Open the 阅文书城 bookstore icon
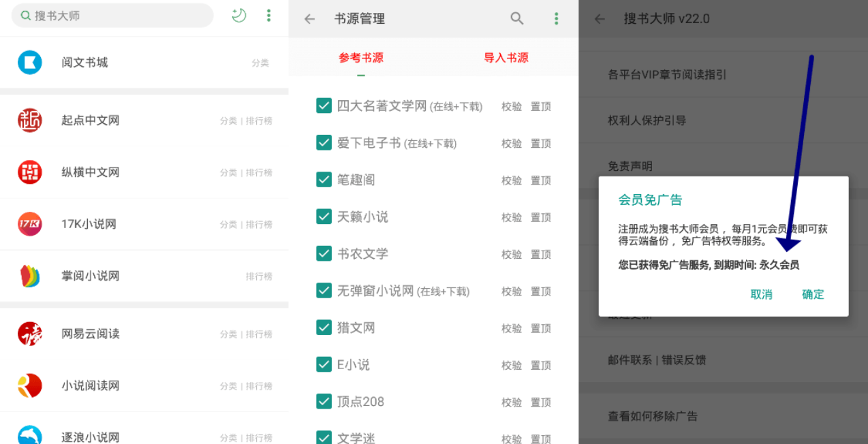868x444 pixels. pos(29,63)
